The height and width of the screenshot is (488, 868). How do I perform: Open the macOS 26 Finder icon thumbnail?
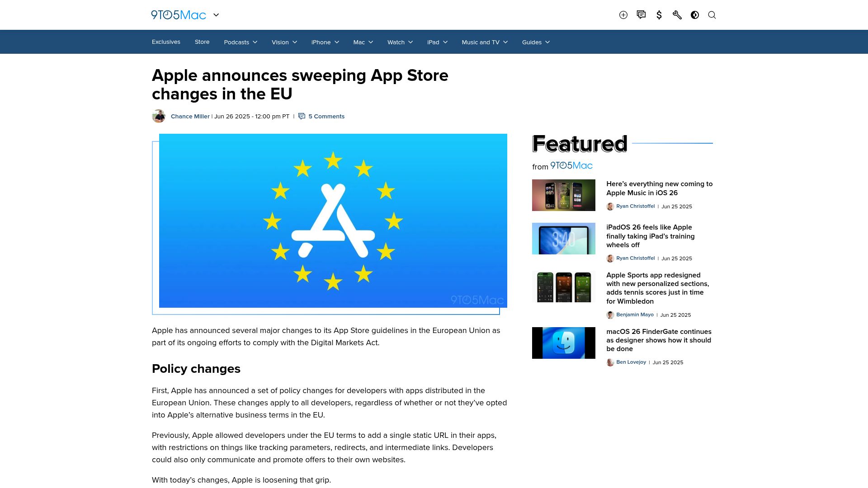564,343
